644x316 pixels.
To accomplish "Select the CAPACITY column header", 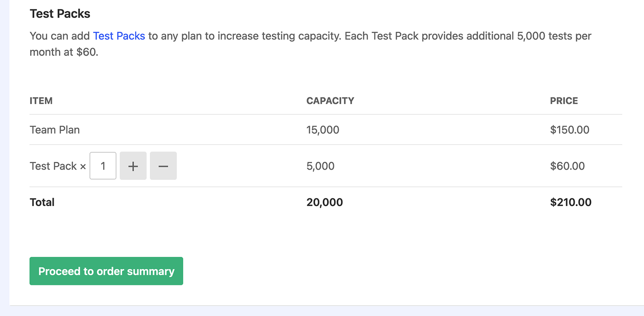I will [330, 100].
